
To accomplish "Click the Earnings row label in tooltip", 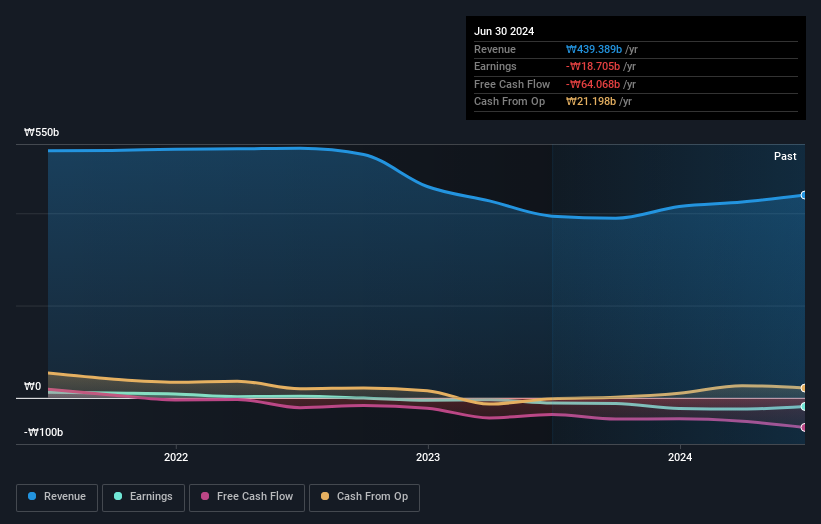I will point(495,66).
